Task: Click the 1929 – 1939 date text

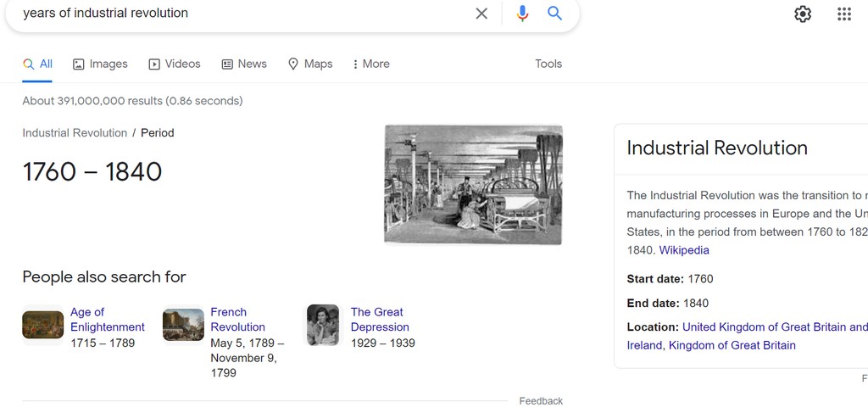Action: click(x=382, y=343)
